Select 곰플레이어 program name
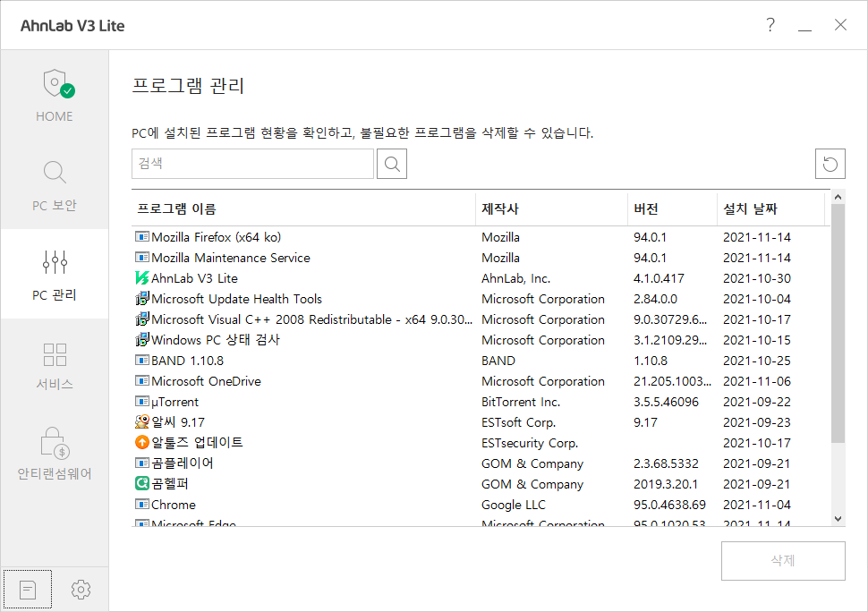 [x=183, y=463]
